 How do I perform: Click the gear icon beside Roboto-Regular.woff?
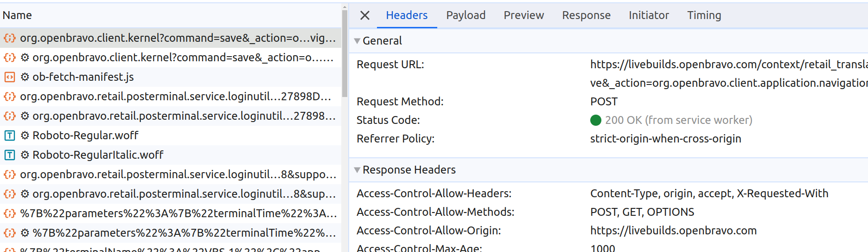25,136
